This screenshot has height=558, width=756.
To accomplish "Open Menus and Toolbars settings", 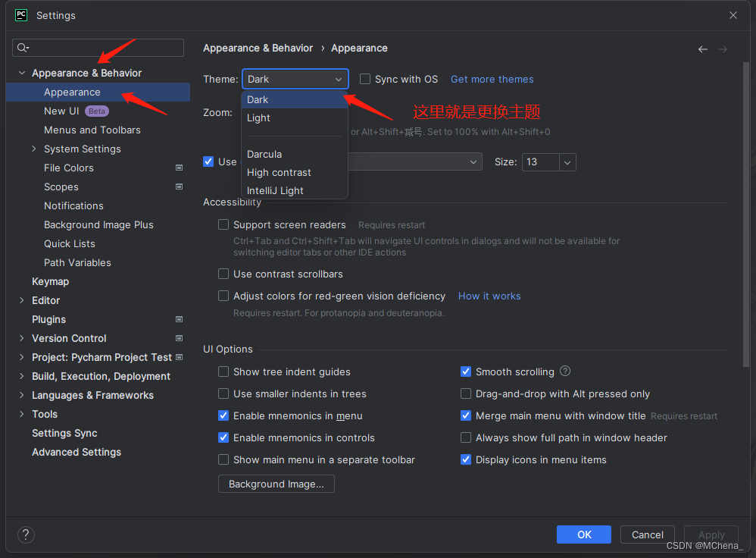I will click(x=92, y=130).
